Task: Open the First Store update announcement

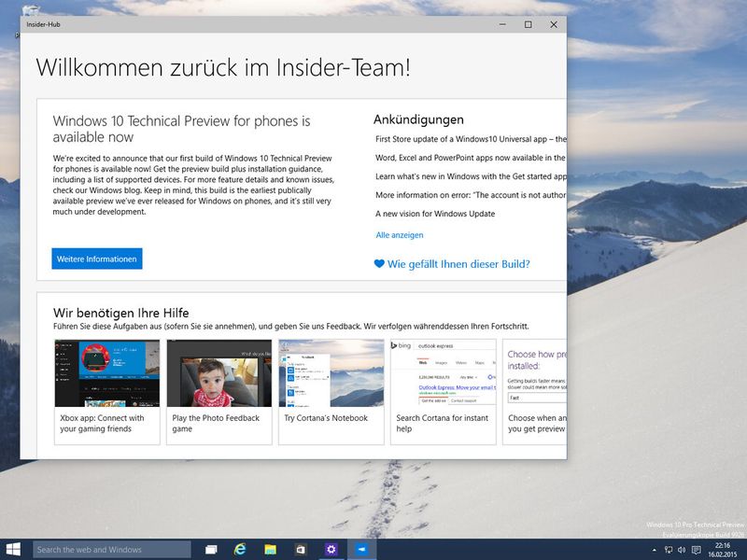Action: [x=471, y=139]
